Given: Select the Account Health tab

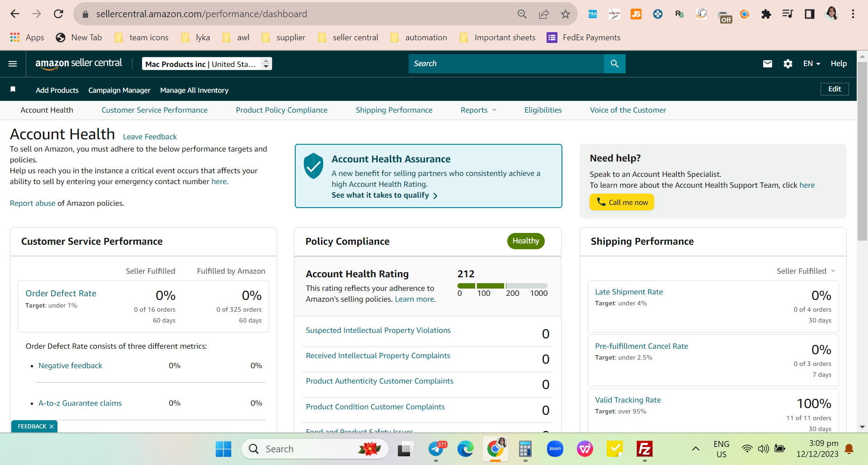Looking at the screenshot, I should click(47, 110).
